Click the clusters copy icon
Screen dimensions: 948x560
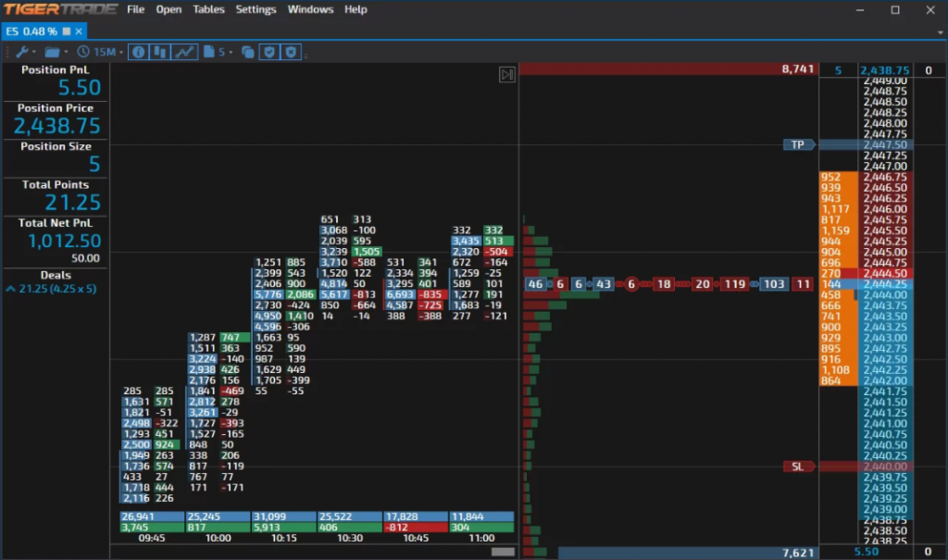click(x=247, y=52)
